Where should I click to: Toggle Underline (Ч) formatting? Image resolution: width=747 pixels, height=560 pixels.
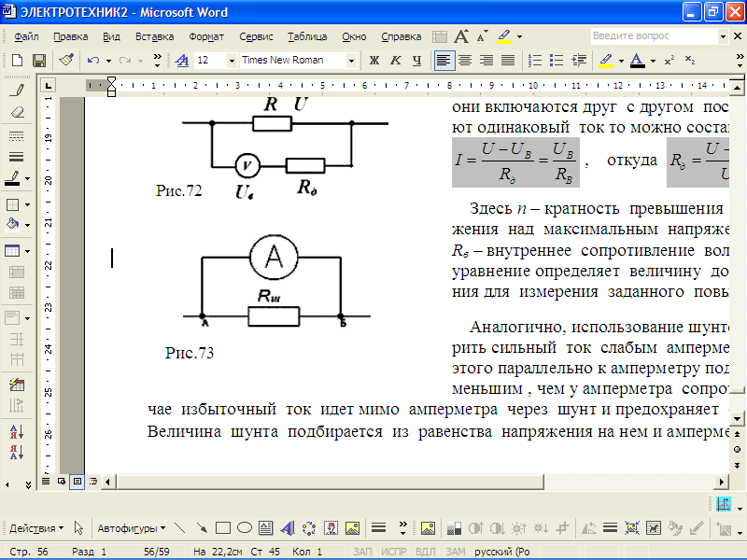(416, 60)
